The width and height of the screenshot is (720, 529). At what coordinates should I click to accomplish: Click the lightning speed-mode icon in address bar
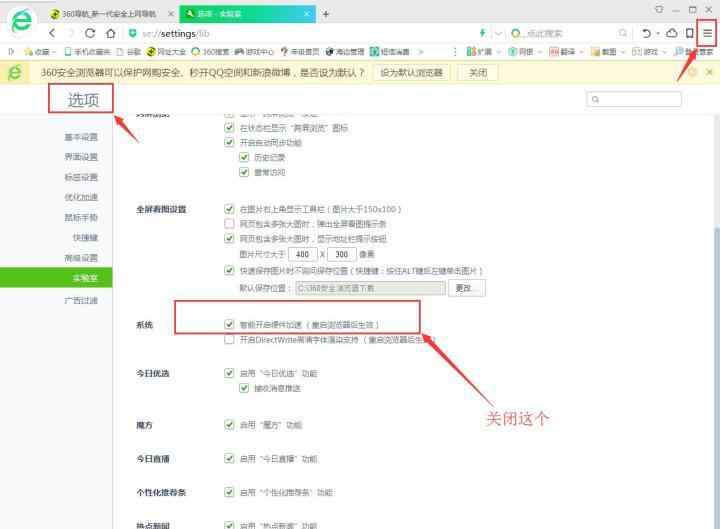tap(482, 33)
